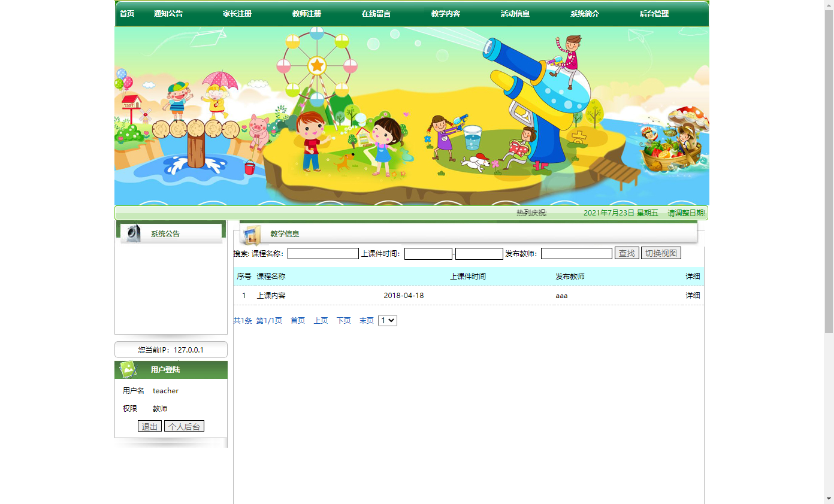Open the 教学内容 section
This screenshot has height=504, width=834.
click(445, 13)
